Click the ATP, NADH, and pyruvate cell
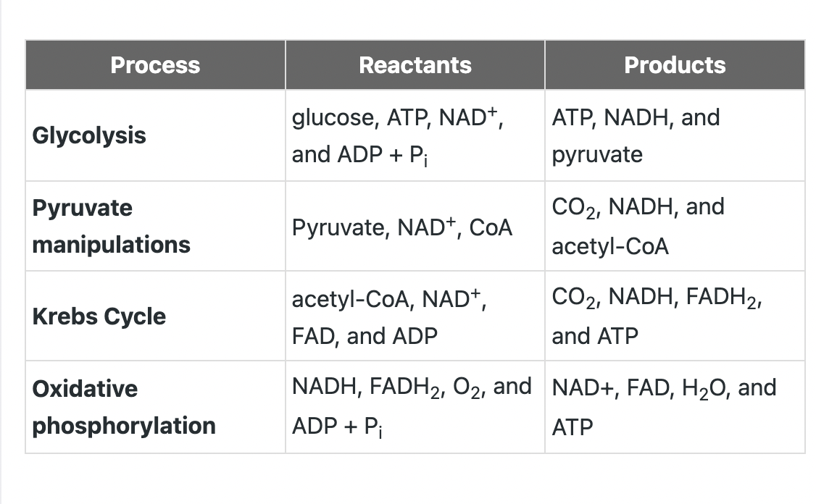Image resolution: width=816 pixels, height=504 pixels. [675, 135]
